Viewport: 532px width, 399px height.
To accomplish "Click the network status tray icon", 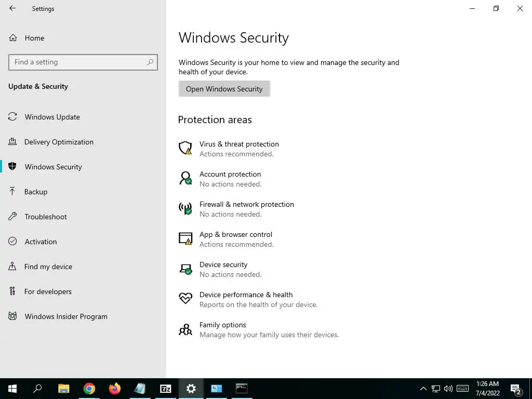I will [x=436, y=389].
